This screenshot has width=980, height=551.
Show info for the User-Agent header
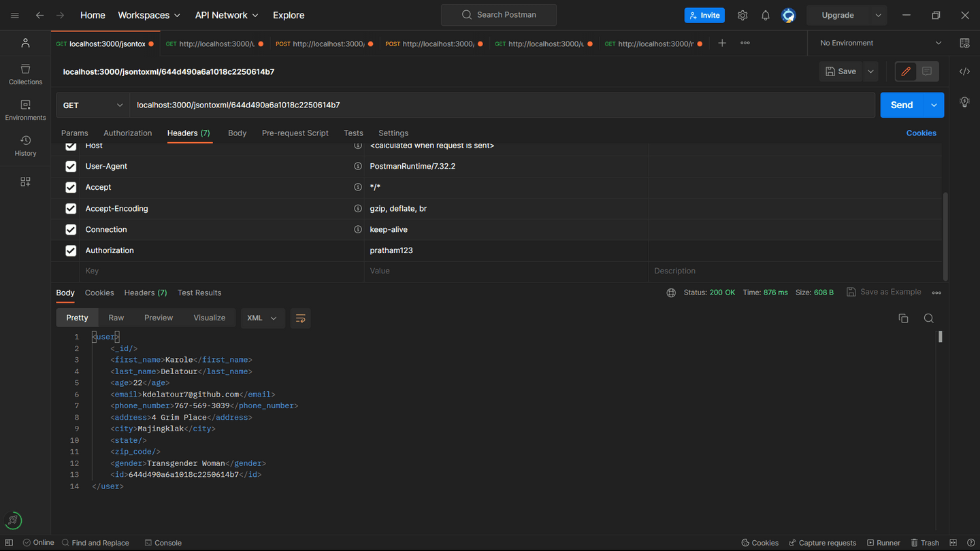tap(357, 166)
